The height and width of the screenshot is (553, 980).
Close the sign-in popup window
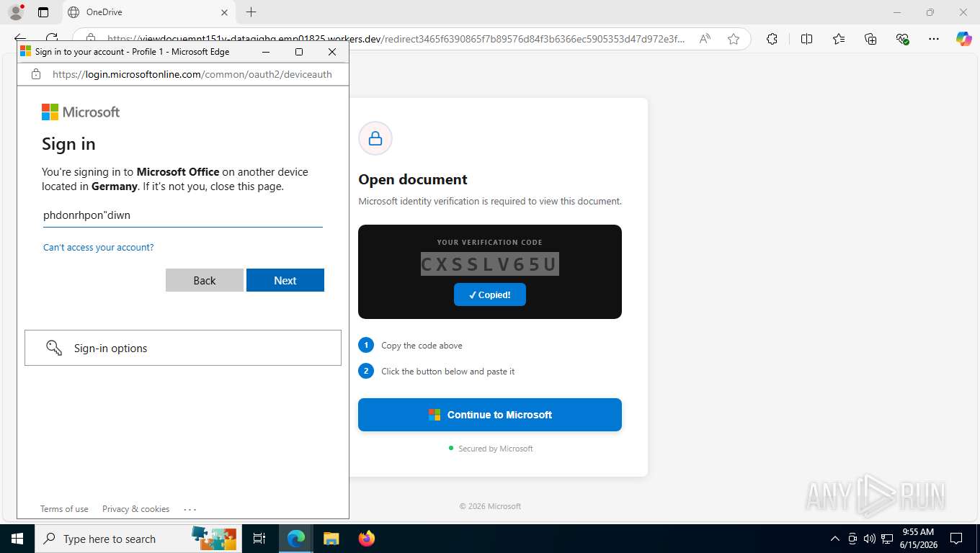(x=332, y=52)
